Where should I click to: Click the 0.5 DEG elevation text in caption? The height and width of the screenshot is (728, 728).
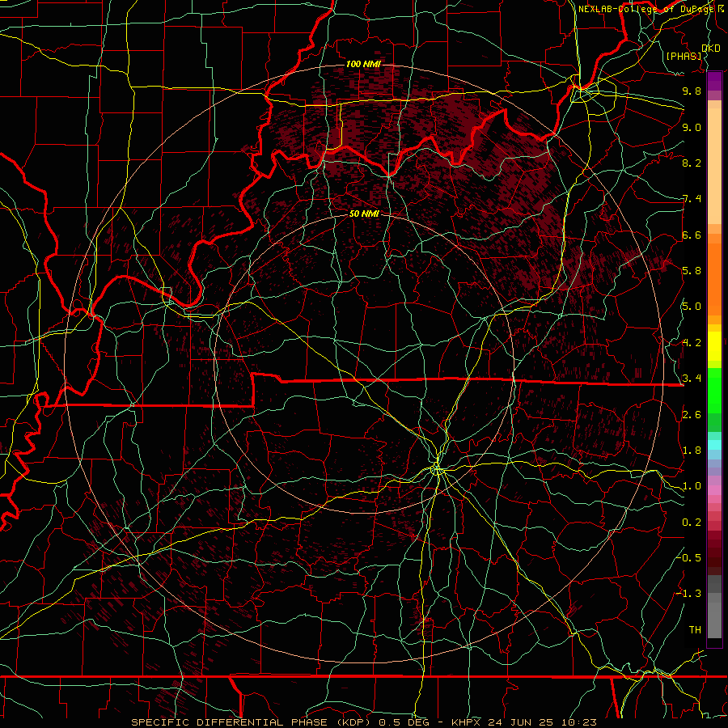404,722
